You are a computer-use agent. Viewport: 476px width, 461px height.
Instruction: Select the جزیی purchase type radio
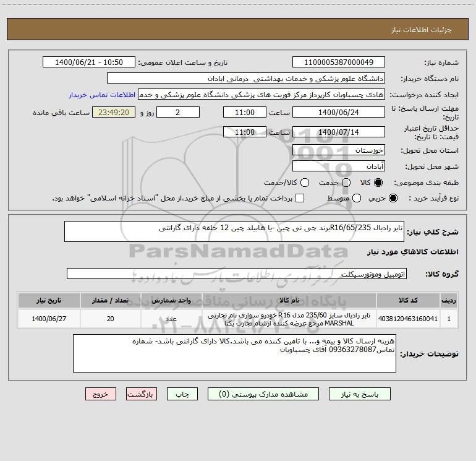point(393,198)
